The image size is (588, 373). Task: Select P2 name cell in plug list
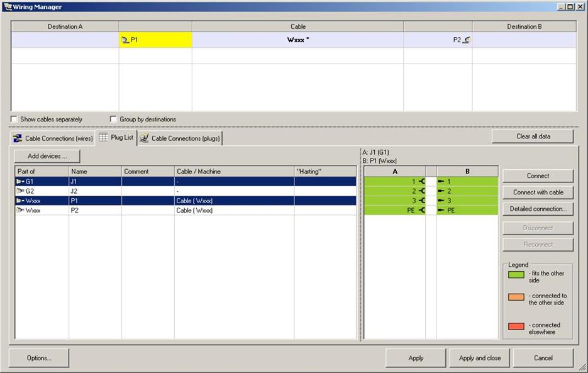click(95, 211)
